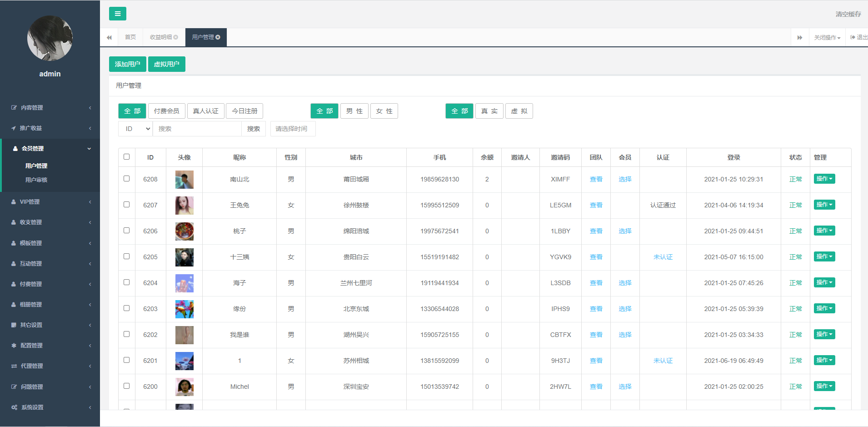This screenshot has width=868, height=427.
Task: Switch to the 收益明细 tab
Action: 161,37
